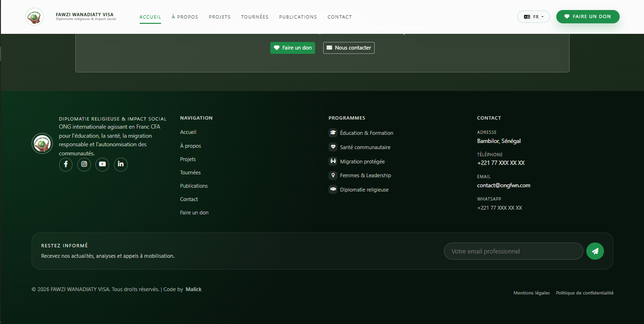Image resolution: width=644 pixels, height=324 pixels.
Task: Submit newsletter with paper plane button
Action: [x=595, y=251]
